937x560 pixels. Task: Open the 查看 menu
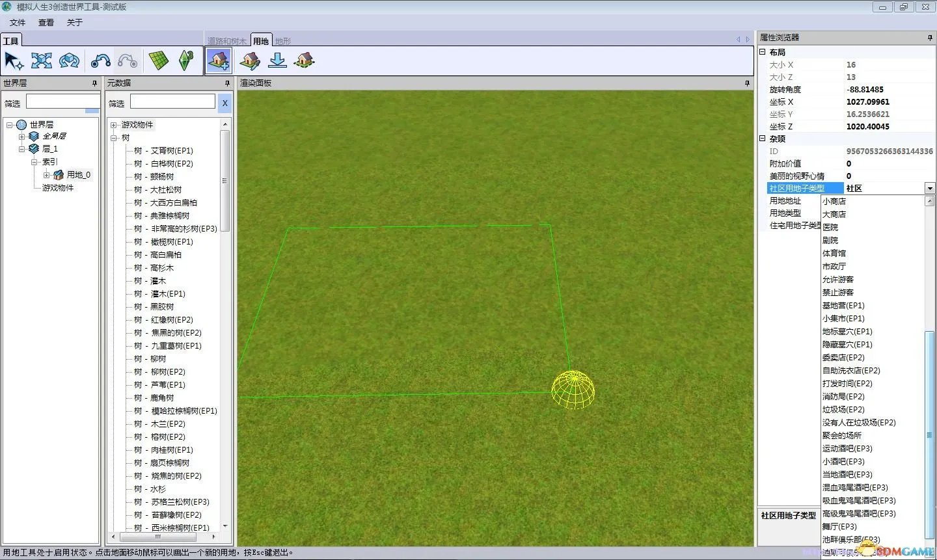coord(46,22)
